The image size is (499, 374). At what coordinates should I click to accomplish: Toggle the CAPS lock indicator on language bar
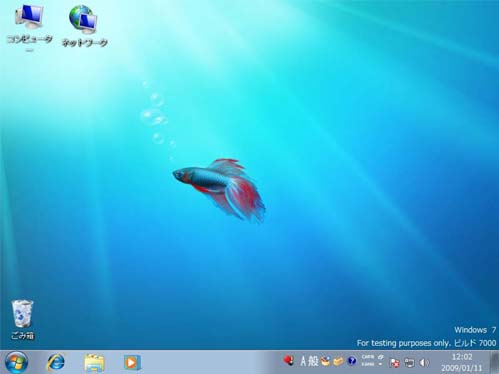[368, 357]
